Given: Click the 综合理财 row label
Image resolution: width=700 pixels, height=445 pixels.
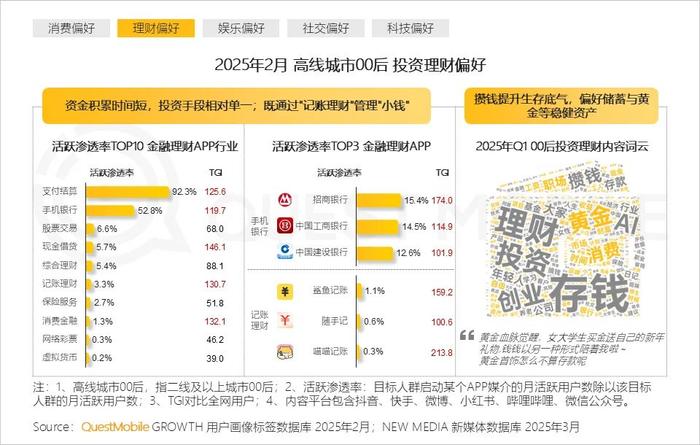Looking at the screenshot, I should point(60,265).
